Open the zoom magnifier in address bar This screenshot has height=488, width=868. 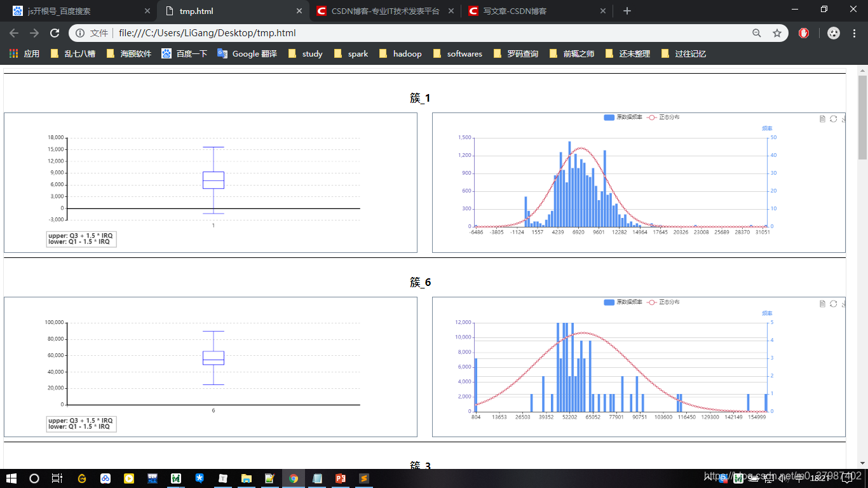(757, 33)
